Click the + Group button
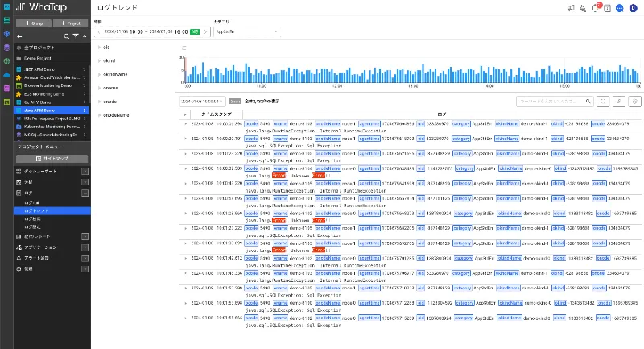 click(34, 23)
